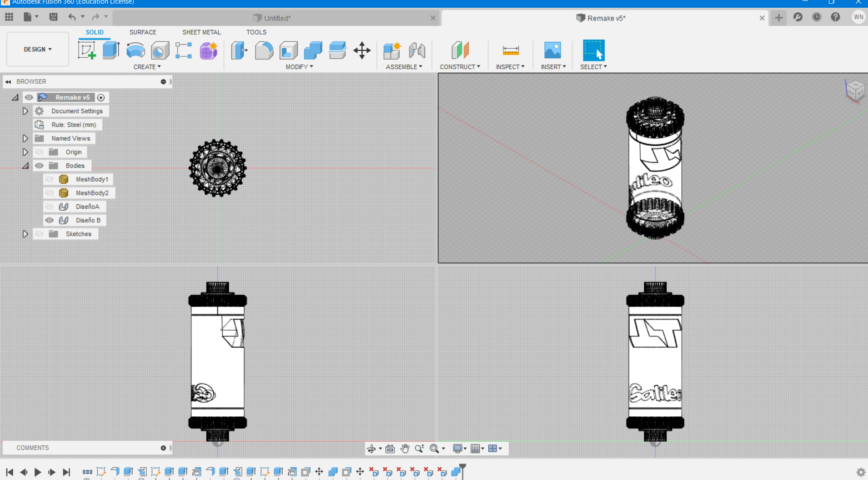Click the Offset Plane construct icon
The height and width of the screenshot is (480, 868).
tap(460, 50)
